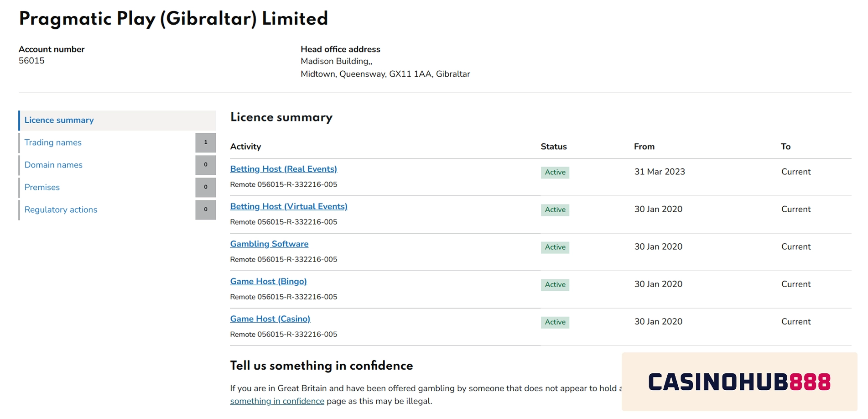Click the '31 Mar 2023' from date
This screenshot has height=419, width=868.
pos(660,172)
